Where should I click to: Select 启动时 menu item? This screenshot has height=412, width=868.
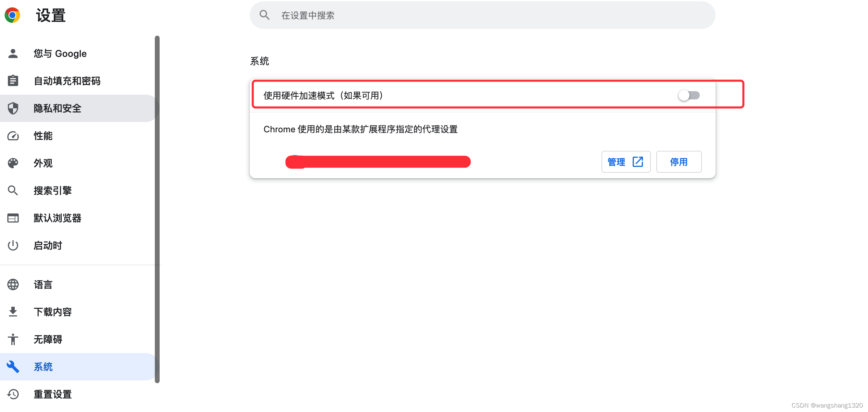click(x=78, y=245)
